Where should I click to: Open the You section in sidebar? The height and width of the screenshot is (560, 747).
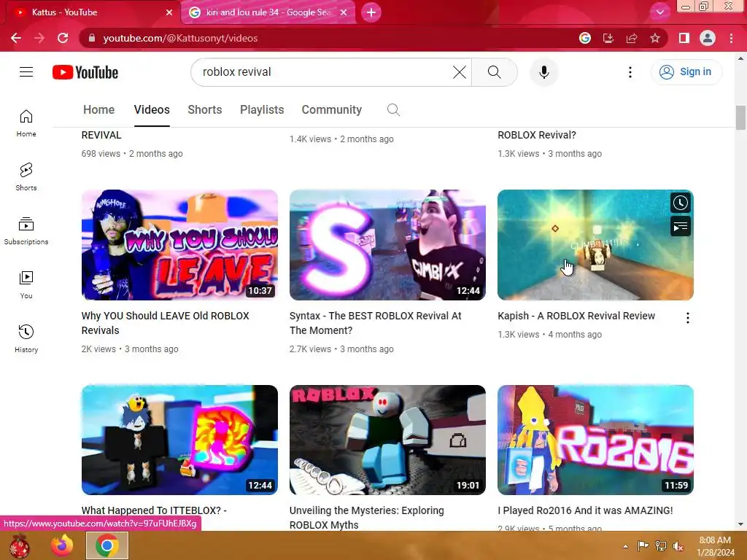(x=26, y=284)
